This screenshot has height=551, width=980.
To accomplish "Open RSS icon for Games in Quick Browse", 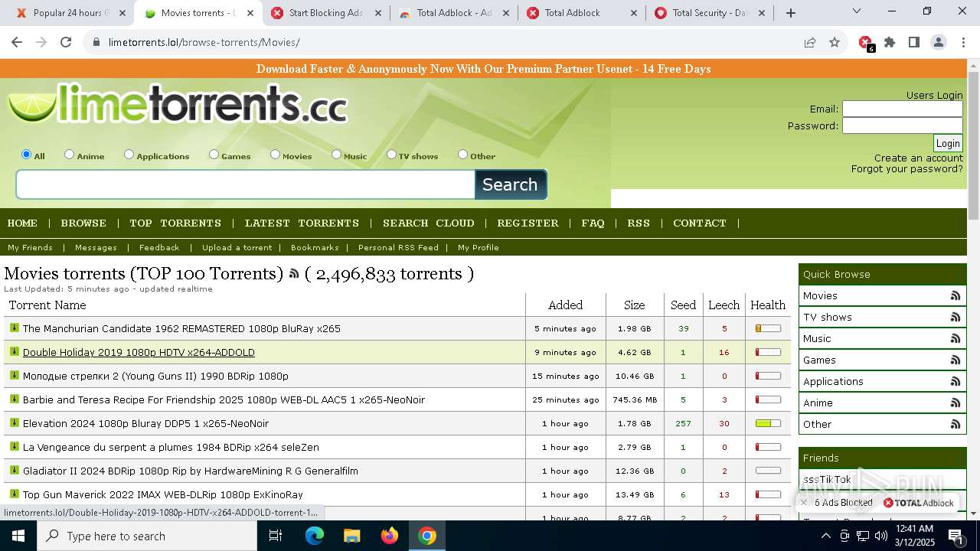I will tap(955, 360).
